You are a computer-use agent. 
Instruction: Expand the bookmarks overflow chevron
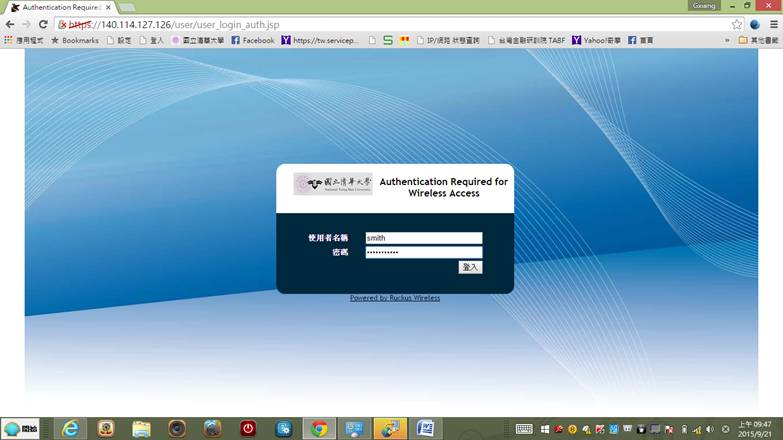pos(727,40)
